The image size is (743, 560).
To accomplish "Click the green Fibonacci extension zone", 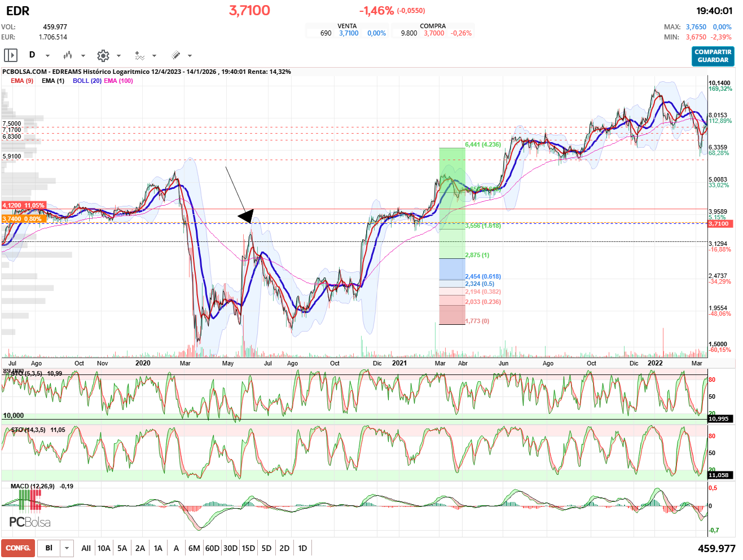I will [x=452, y=186].
